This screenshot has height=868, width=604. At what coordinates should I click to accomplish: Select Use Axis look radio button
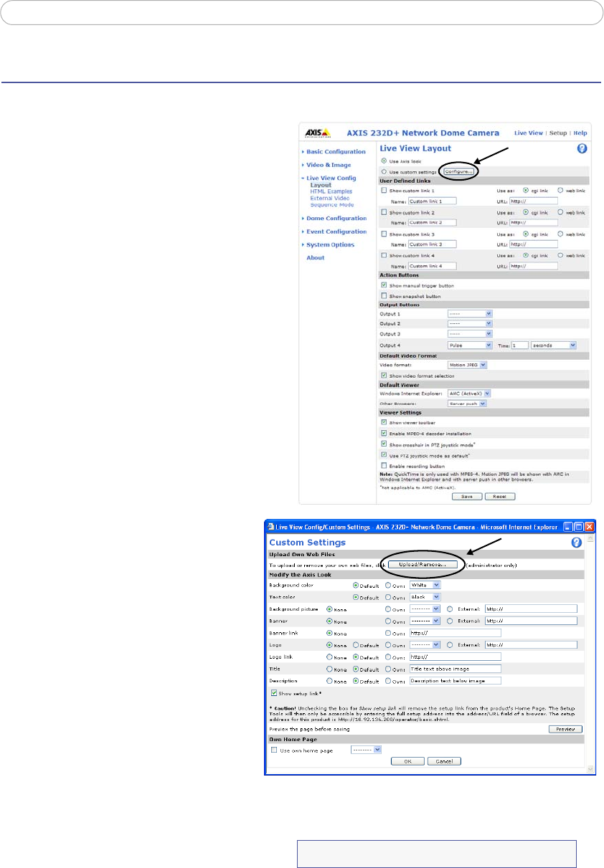click(x=384, y=161)
